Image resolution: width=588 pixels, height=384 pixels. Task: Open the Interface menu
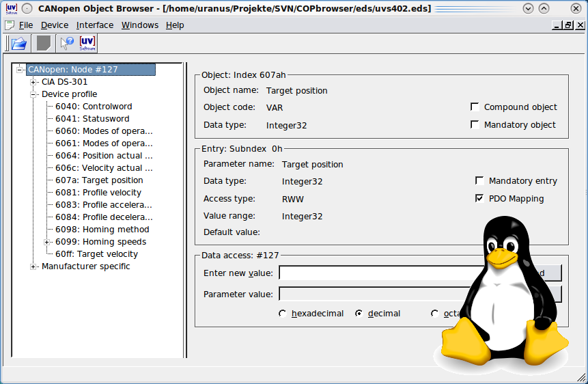[95, 25]
